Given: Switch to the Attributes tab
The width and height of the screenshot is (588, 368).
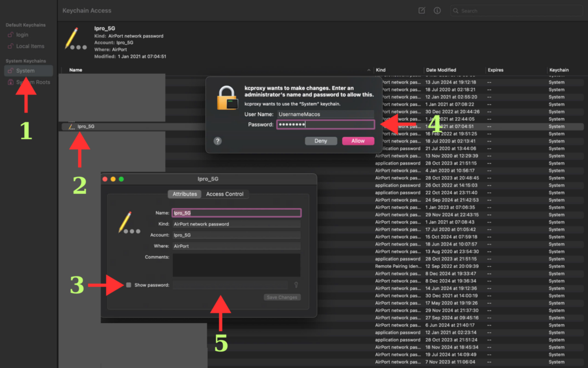Looking at the screenshot, I should tap(184, 194).
